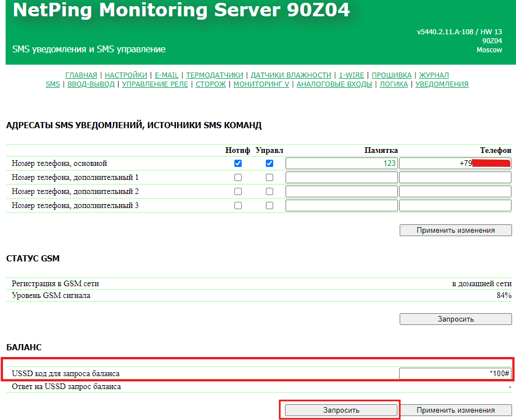Open the E-MAIL settings link
Image resolution: width=516 pixels, height=420 pixels.
click(166, 75)
